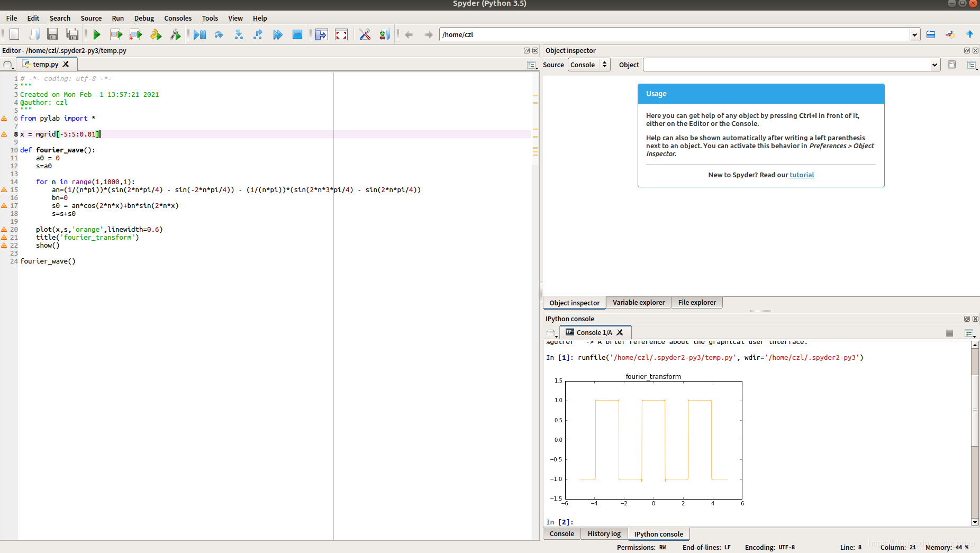The height and width of the screenshot is (553, 980).
Task: Step out / run until return
Action: (x=258, y=34)
